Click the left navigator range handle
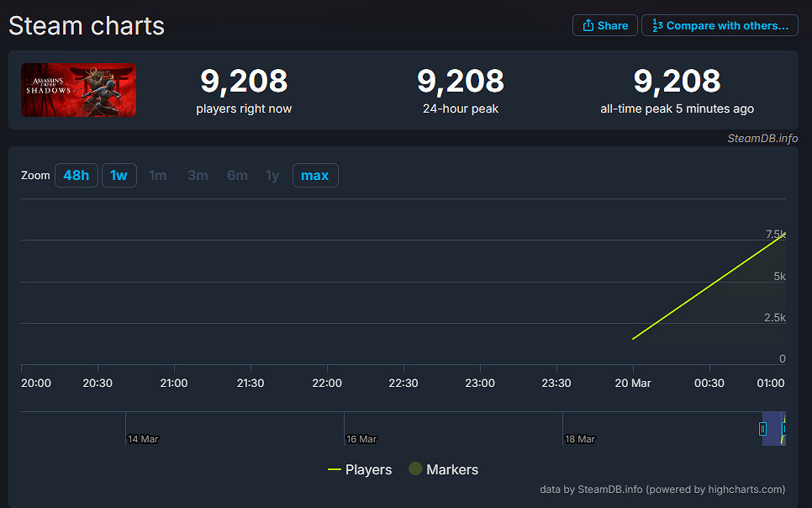Viewport: 812px width, 508px height. (762, 428)
